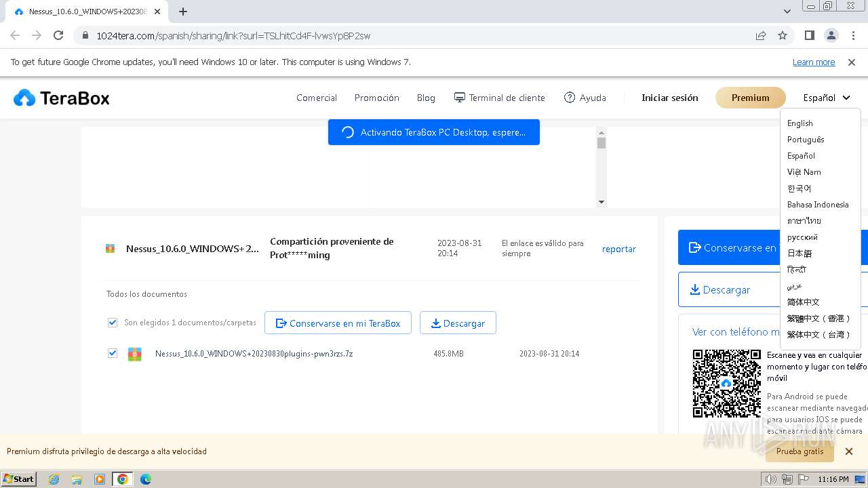Screen dimensions: 868x488
Task: Open a new browser tab
Action: 183,12
